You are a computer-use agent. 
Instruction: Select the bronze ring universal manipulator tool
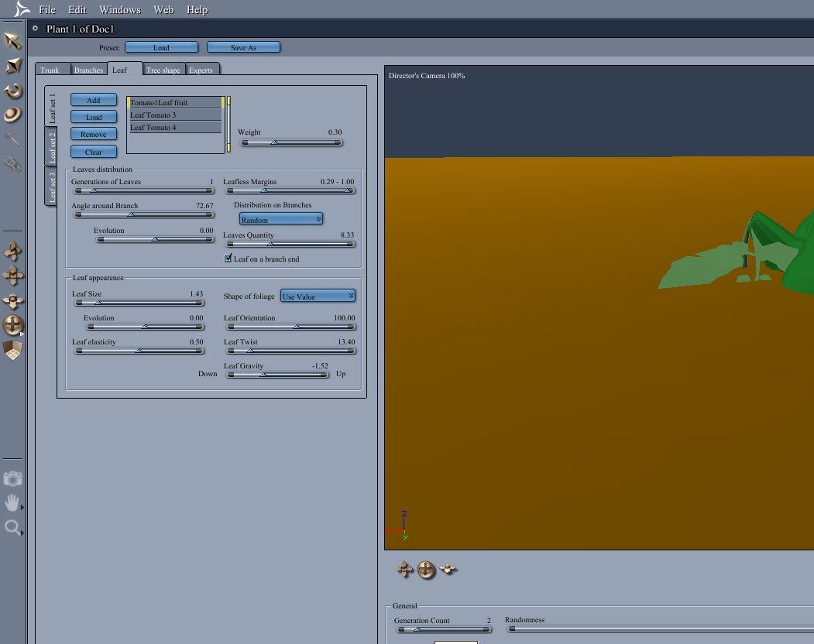coord(12,115)
